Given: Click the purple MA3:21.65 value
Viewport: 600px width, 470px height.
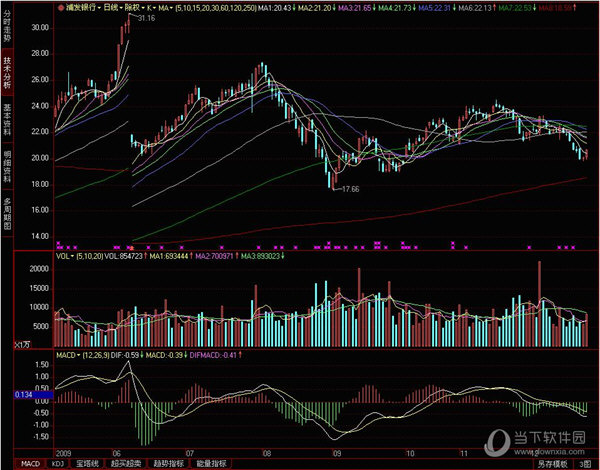Looking at the screenshot, I should pos(355,8).
